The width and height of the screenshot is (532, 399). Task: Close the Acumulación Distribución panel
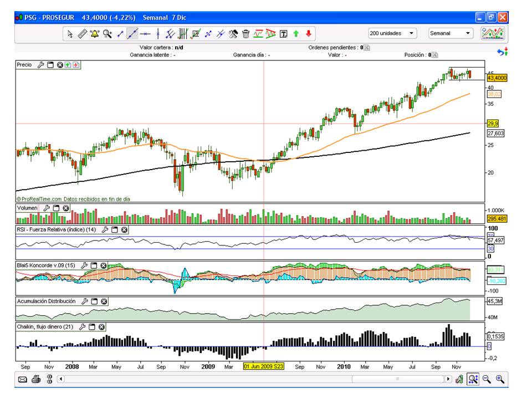(104, 301)
